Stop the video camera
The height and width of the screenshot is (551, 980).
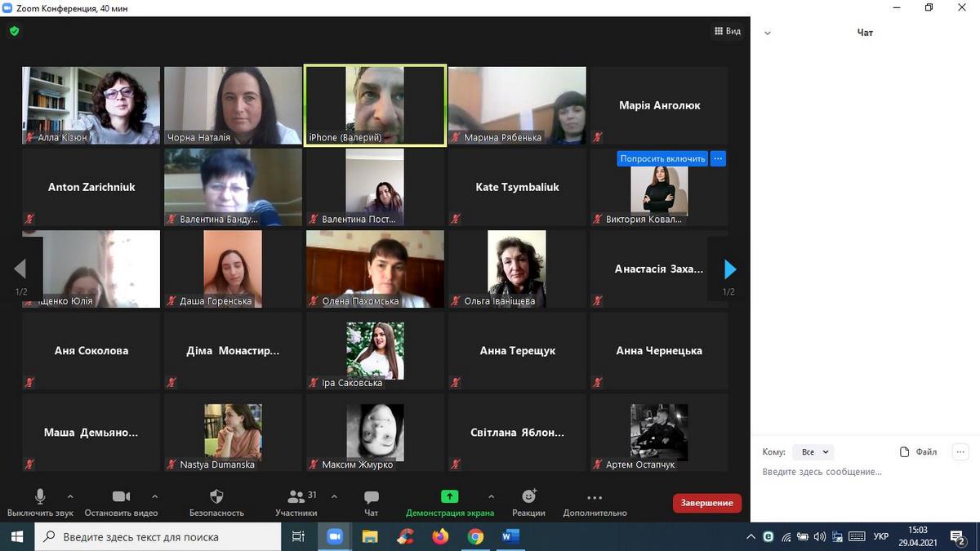(x=121, y=497)
